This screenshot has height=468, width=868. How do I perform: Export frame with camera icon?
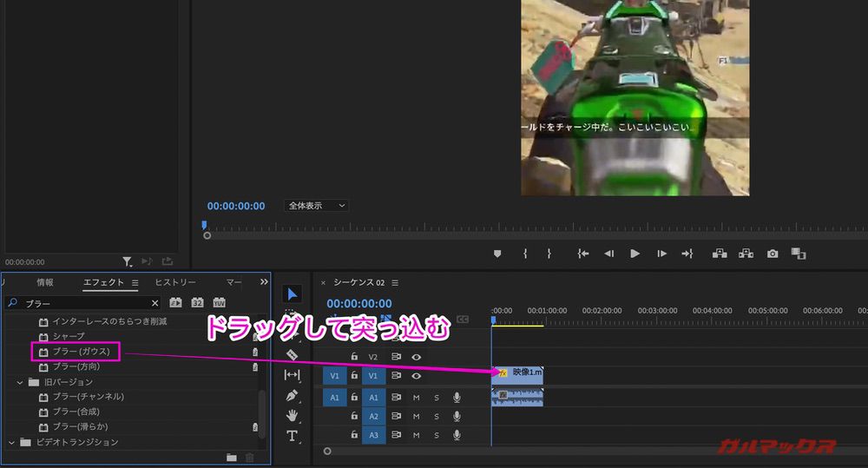(773, 254)
